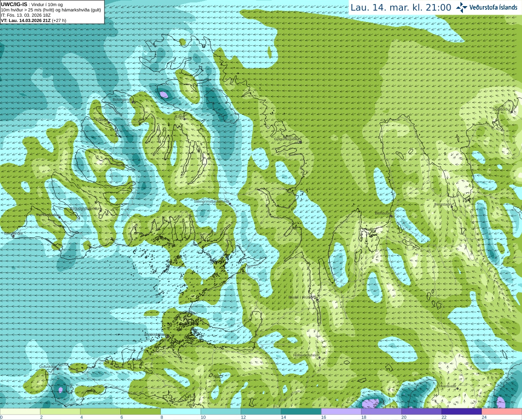
Task: Click the 18–20 m/s purple scale swatch
Action: pyautogui.click(x=381, y=411)
